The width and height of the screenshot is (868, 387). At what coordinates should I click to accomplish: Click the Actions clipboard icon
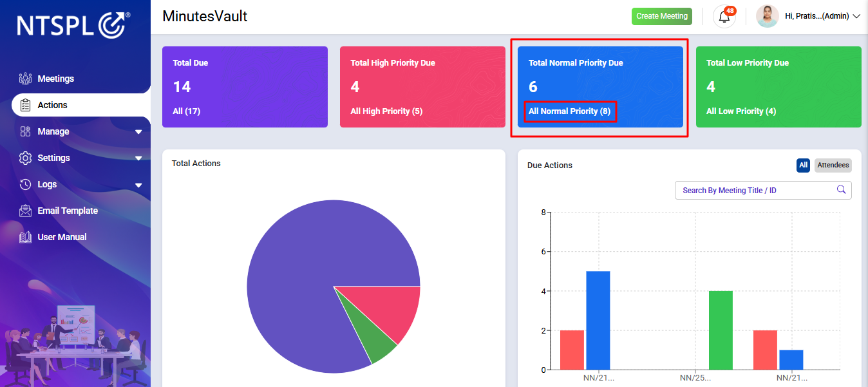pos(25,105)
